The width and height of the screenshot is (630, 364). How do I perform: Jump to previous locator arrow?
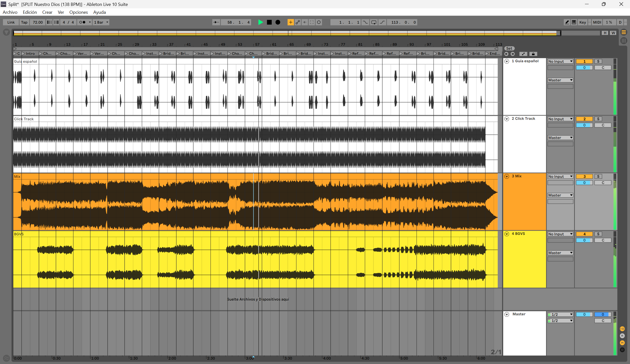(x=506, y=54)
